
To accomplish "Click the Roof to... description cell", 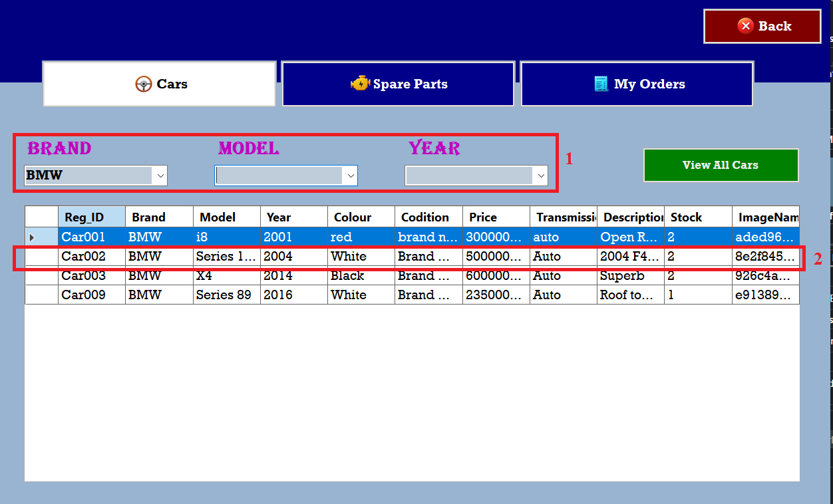I will tap(631, 295).
